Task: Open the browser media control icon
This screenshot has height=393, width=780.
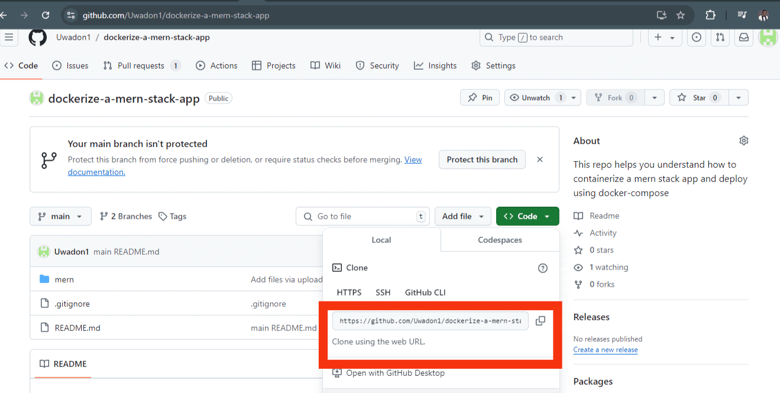Action: pyautogui.click(x=742, y=15)
